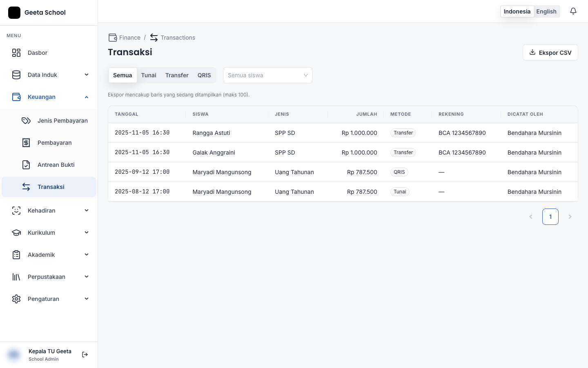Click the Transaksi arrows icon in sidebar
Image resolution: width=588 pixels, height=368 pixels.
[26, 187]
